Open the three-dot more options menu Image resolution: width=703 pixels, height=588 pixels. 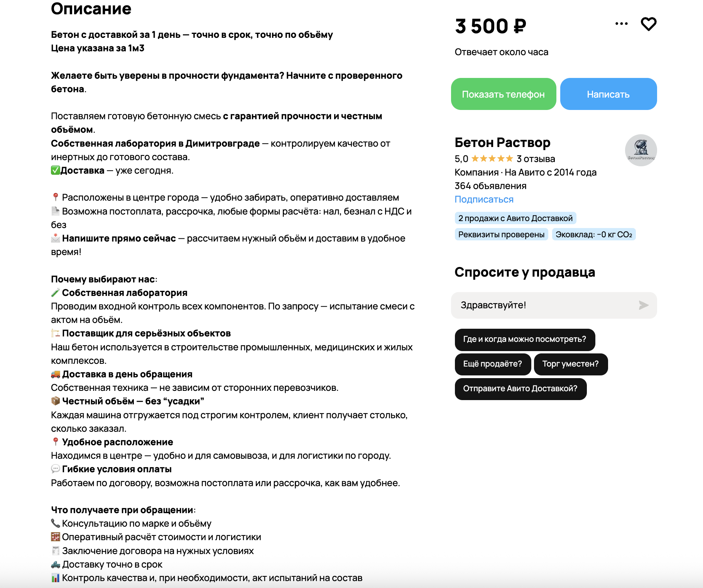(x=622, y=24)
